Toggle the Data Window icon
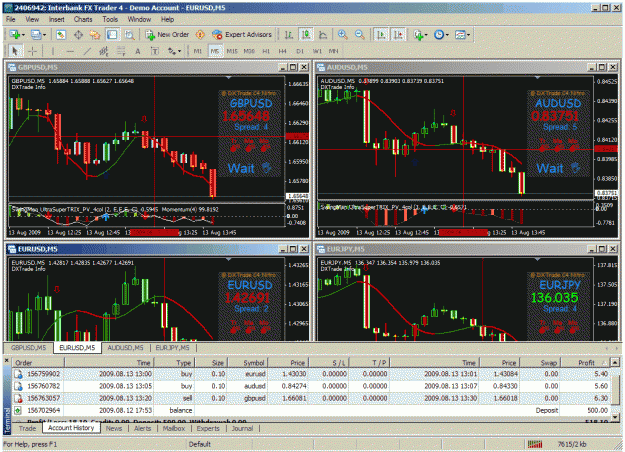Image resolution: width=625 pixels, height=452 pixels. point(78,35)
